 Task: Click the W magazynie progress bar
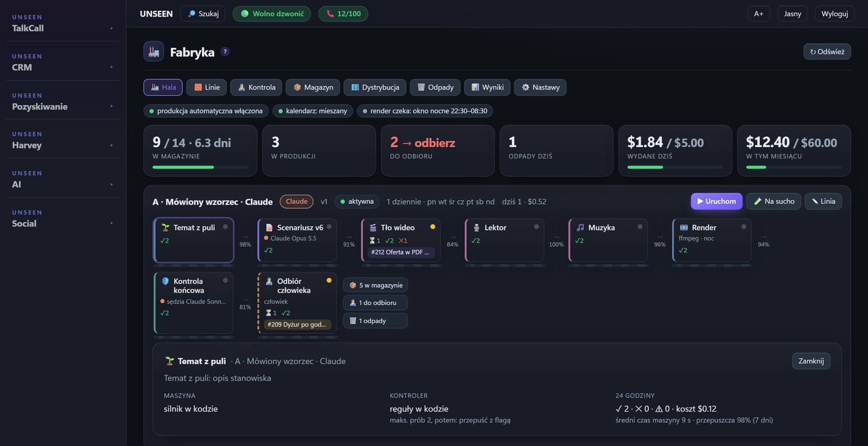point(200,167)
